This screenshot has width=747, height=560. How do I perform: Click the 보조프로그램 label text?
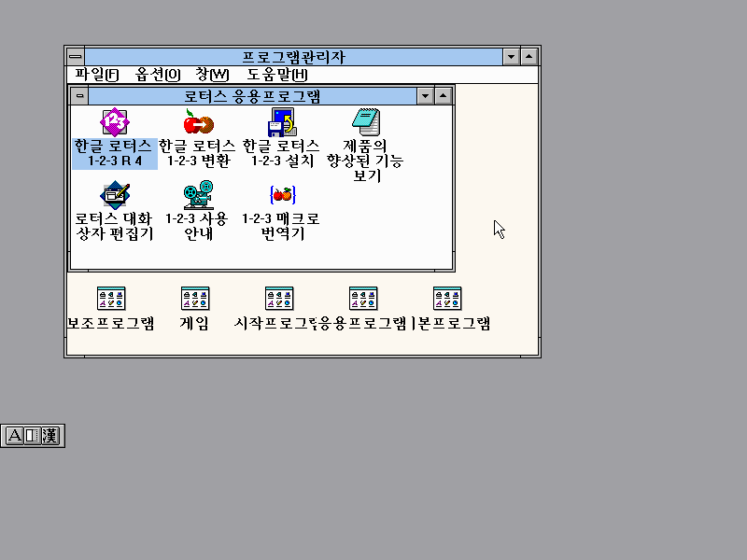pos(111,323)
